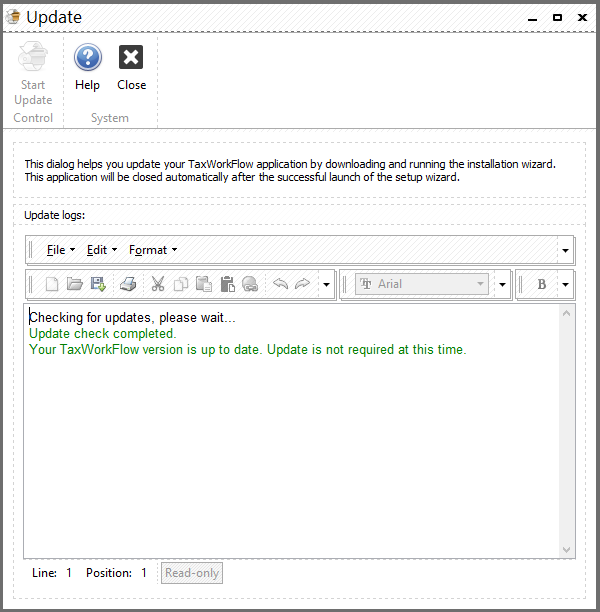Open the Help button

coord(87,67)
